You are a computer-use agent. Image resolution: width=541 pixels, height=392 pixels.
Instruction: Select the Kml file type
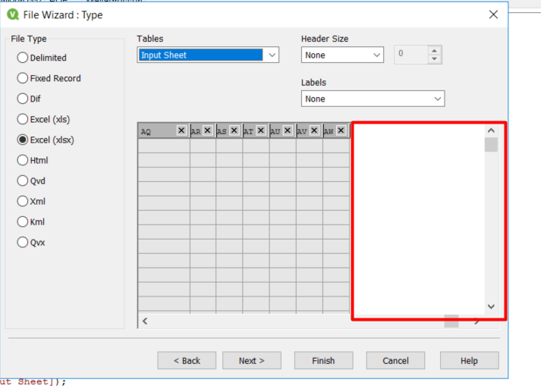30,221
